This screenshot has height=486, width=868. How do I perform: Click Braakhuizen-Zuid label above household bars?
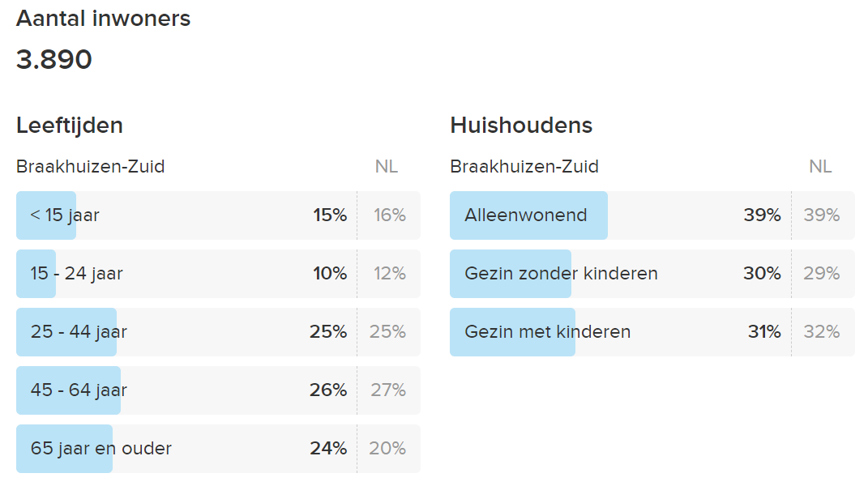point(524,167)
